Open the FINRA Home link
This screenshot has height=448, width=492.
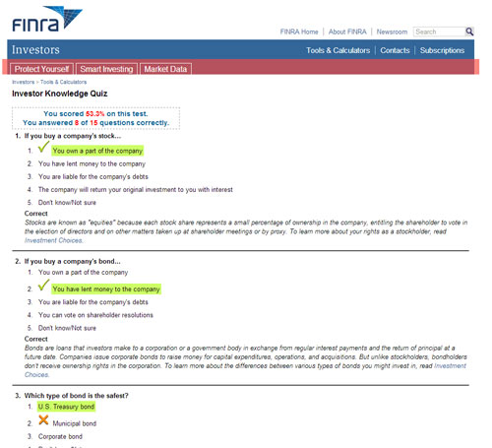tap(299, 32)
